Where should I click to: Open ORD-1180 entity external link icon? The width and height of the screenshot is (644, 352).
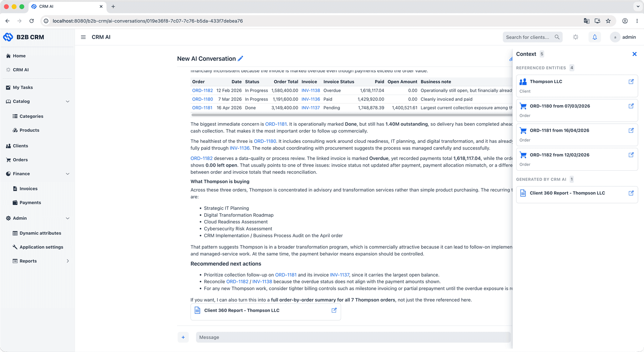click(631, 106)
